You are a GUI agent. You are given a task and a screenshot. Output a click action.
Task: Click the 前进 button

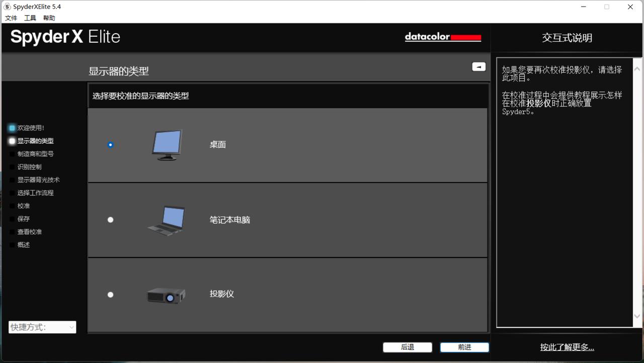(x=464, y=347)
